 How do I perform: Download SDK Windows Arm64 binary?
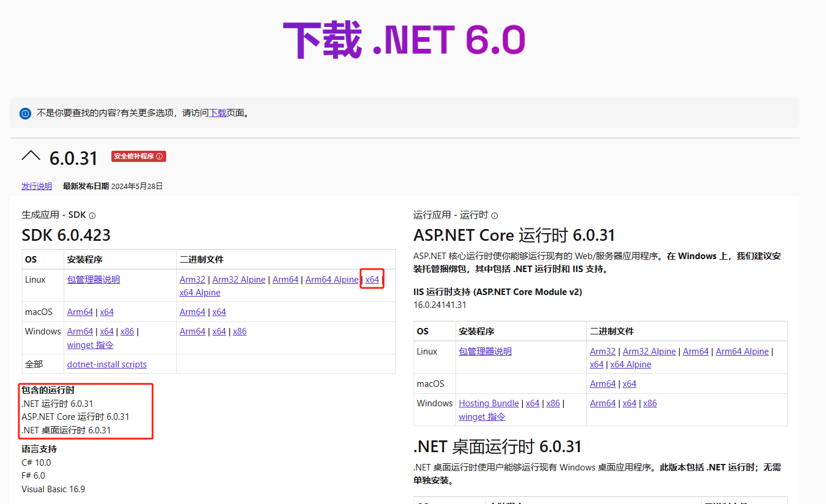(x=193, y=331)
